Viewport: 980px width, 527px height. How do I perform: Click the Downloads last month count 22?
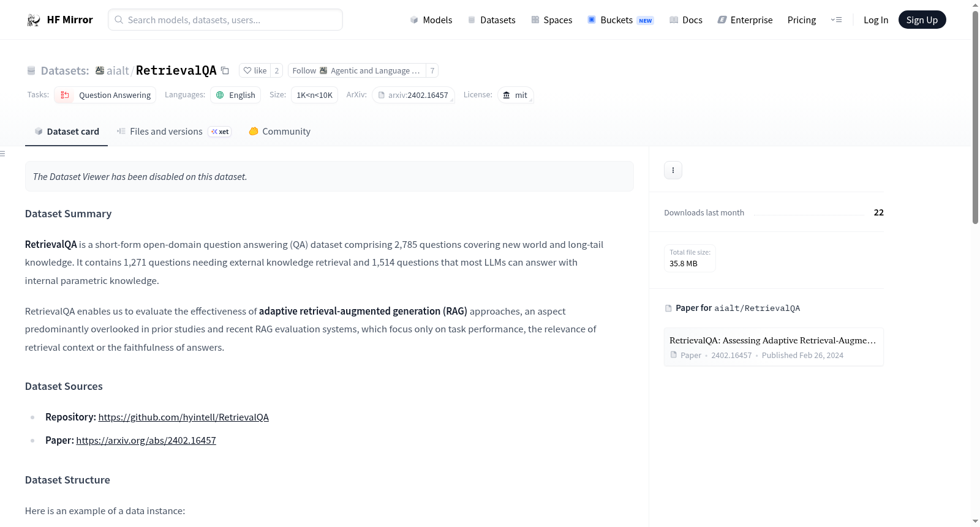[x=879, y=212]
